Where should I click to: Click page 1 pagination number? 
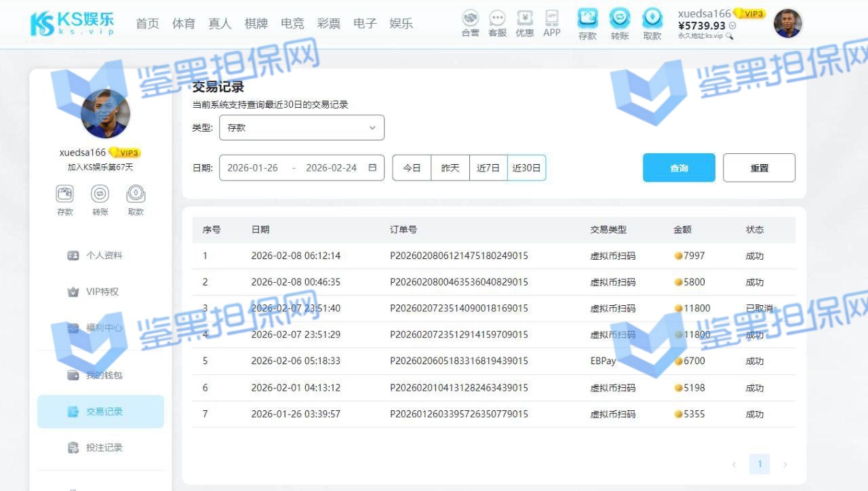coord(759,465)
